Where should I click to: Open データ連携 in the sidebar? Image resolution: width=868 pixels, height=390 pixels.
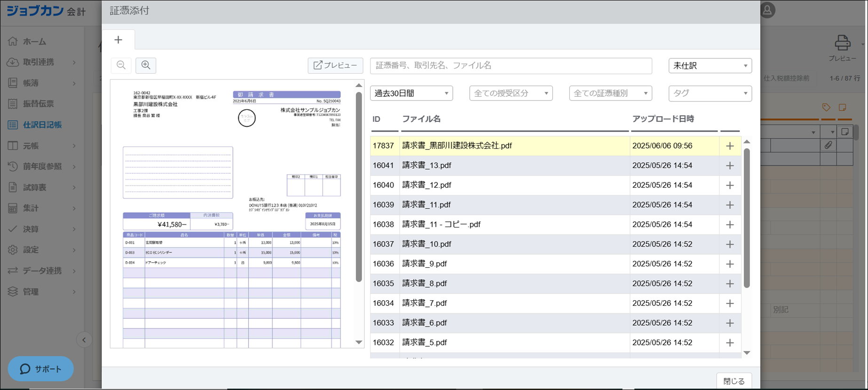[x=41, y=271]
